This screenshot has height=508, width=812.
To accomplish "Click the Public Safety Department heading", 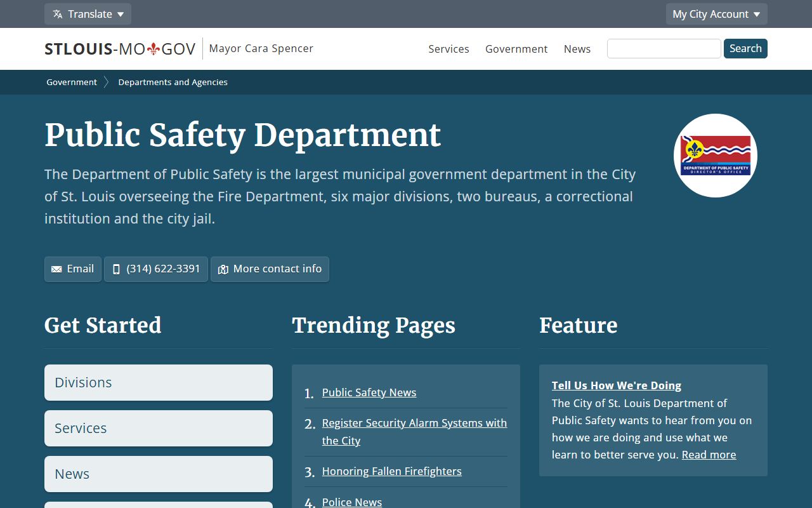I will pos(242,135).
